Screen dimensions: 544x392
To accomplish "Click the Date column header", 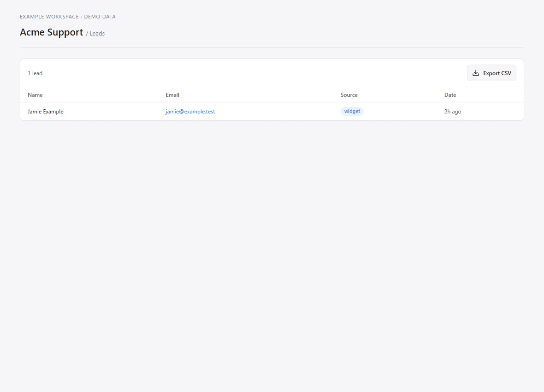I will click(x=450, y=95).
